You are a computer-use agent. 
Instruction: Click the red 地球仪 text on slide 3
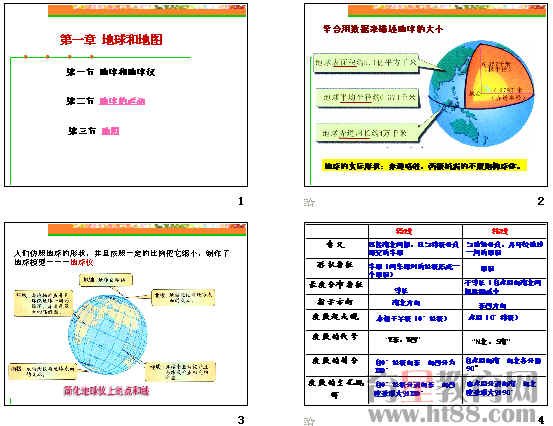click(81, 262)
